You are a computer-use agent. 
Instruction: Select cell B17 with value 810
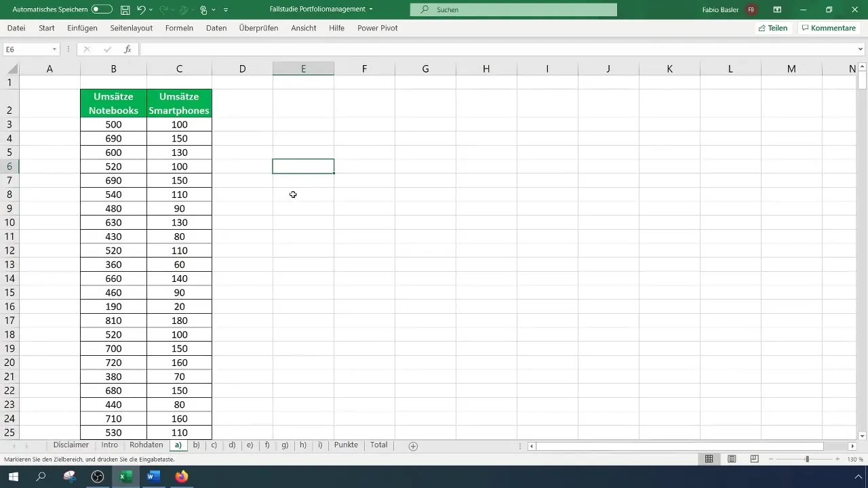pos(113,321)
